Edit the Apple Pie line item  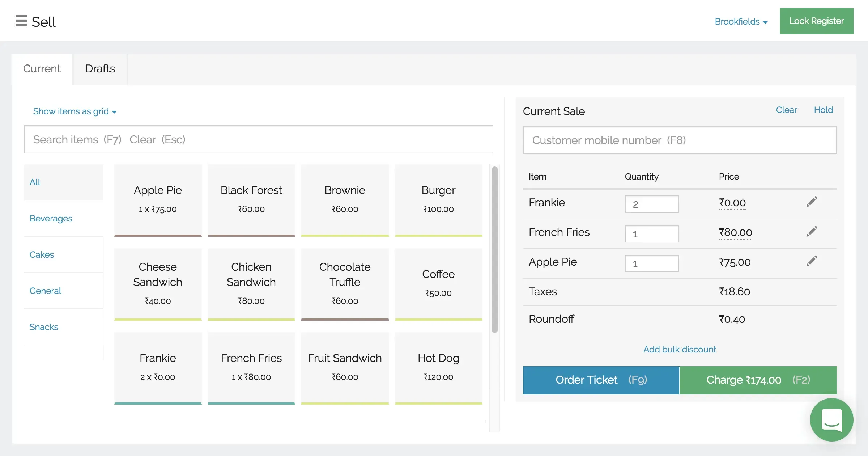812,260
